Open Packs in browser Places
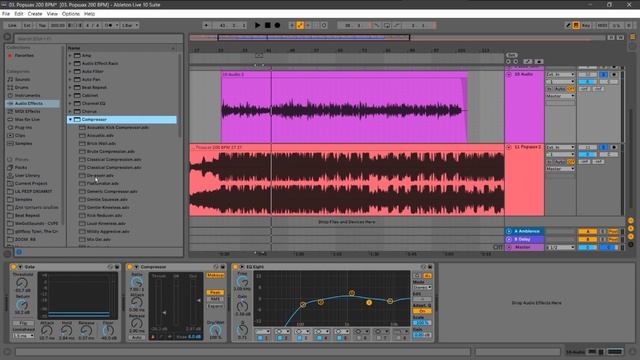The width and height of the screenshot is (640, 360). 20,167
